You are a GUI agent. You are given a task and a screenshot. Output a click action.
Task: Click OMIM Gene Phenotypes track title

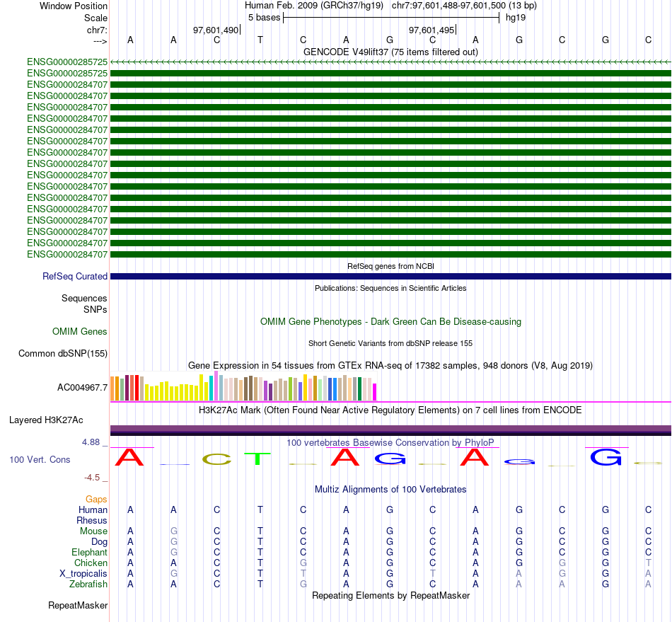point(390,321)
